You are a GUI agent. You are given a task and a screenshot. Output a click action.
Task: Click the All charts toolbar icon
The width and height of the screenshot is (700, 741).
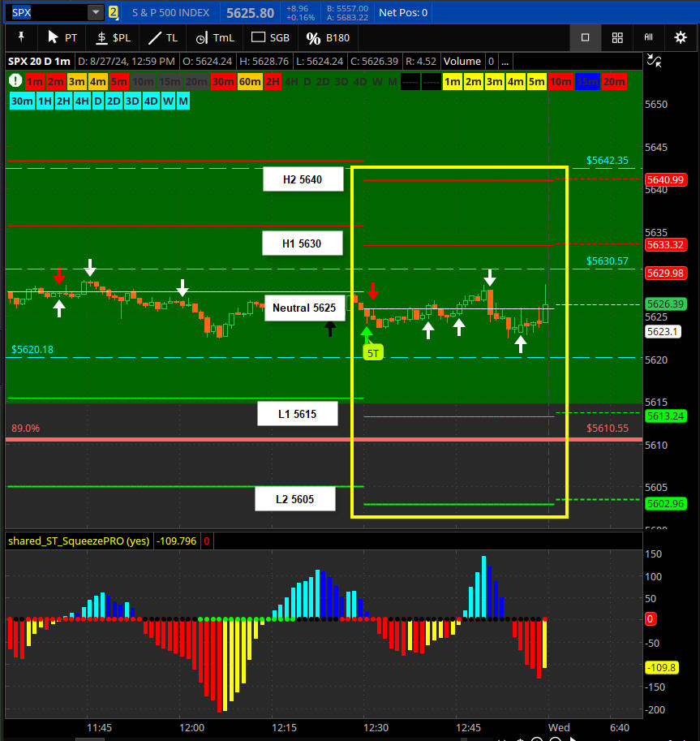point(649,37)
